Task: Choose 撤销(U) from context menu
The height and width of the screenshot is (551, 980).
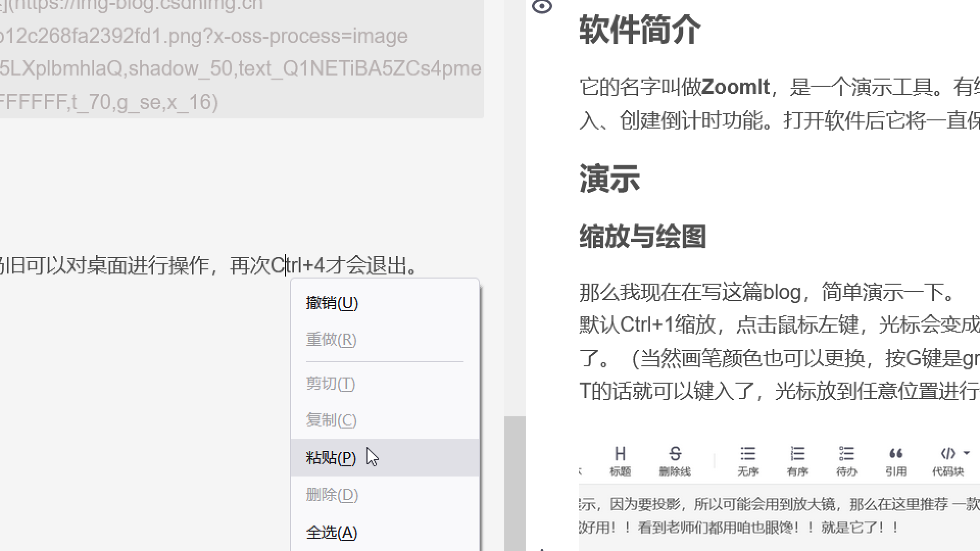Action: point(332,303)
